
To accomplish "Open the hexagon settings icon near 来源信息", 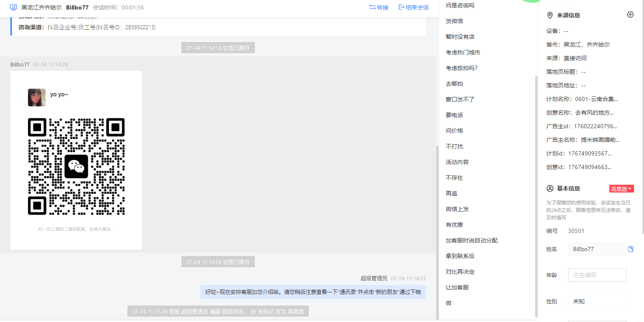I will 630,15.
